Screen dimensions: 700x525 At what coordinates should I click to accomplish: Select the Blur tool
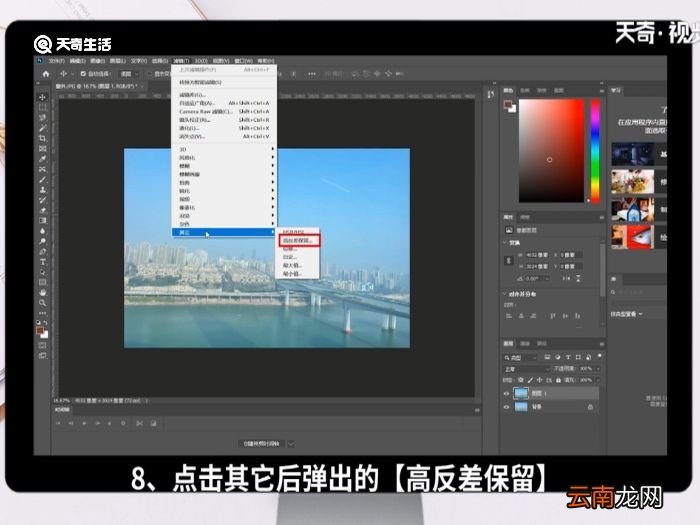pos(42,231)
